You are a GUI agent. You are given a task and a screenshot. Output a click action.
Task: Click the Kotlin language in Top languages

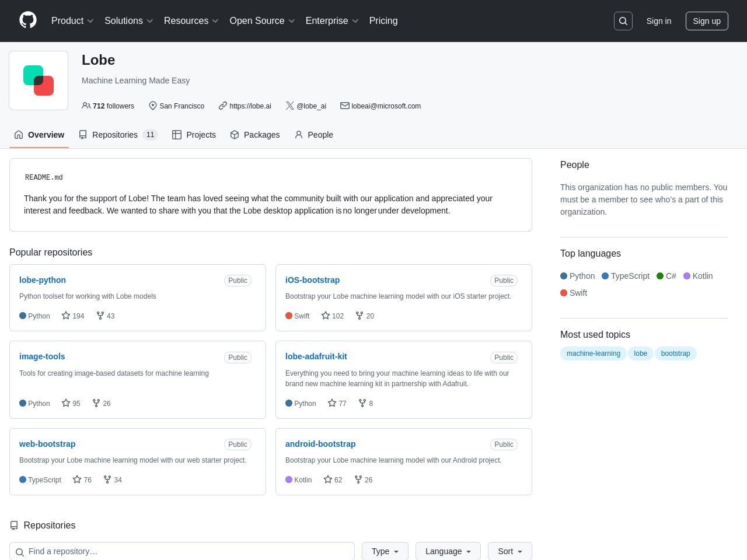tap(698, 276)
